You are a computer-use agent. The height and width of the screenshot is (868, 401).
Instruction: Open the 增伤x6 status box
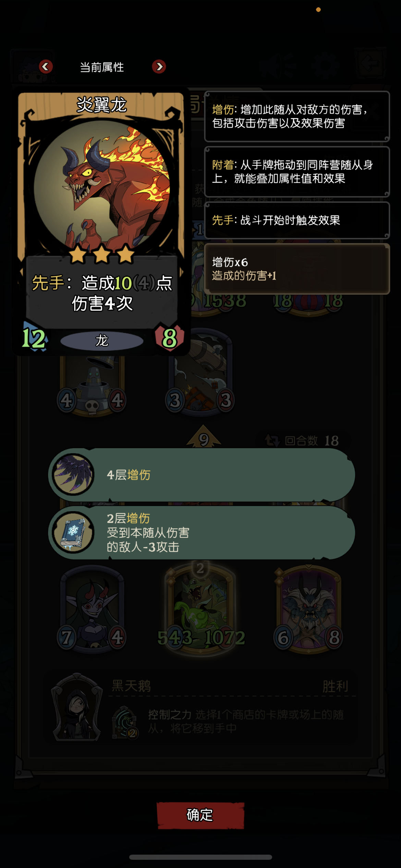297,269
